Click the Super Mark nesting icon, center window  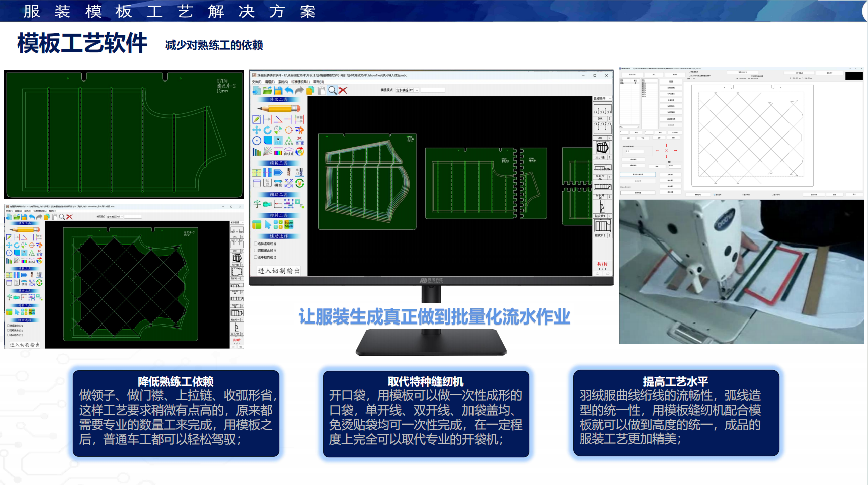pyautogui.click(x=289, y=225)
